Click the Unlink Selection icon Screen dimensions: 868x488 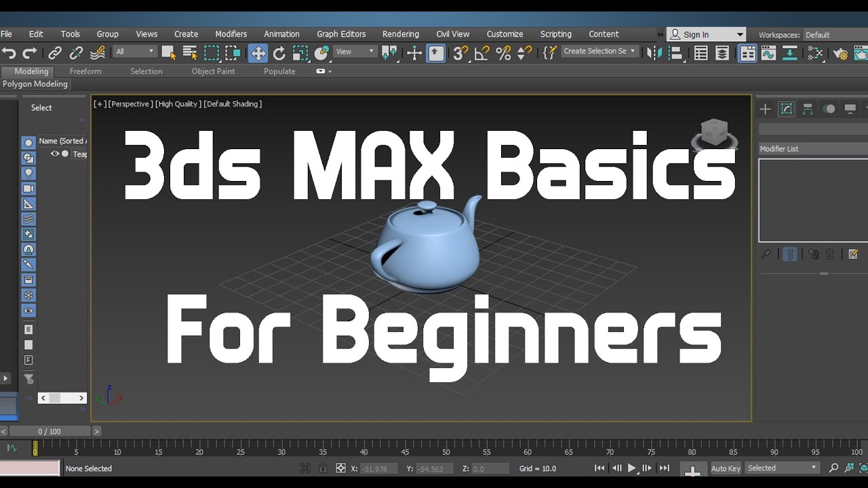click(x=76, y=53)
